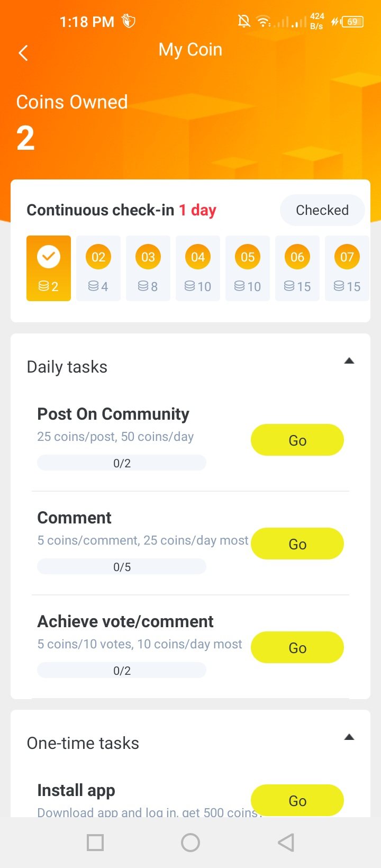This screenshot has width=381, height=868.
Task: Tap the back arrow icon
Action: 23,53
